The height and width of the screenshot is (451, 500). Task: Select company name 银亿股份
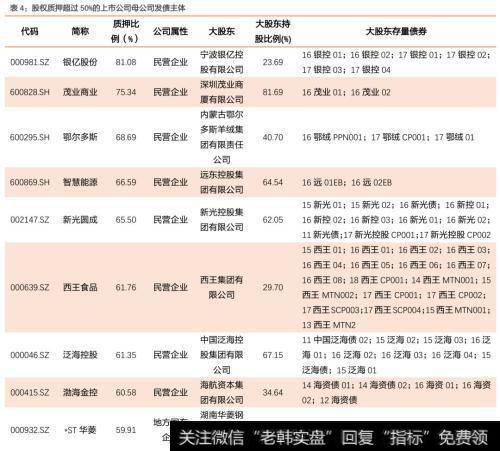tap(80, 62)
